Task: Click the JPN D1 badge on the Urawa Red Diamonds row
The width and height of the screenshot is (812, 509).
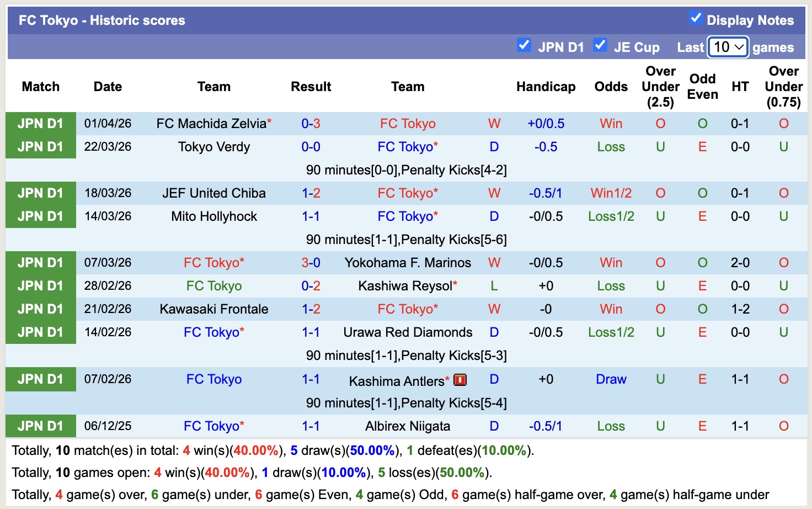Action: click(40, 332)
